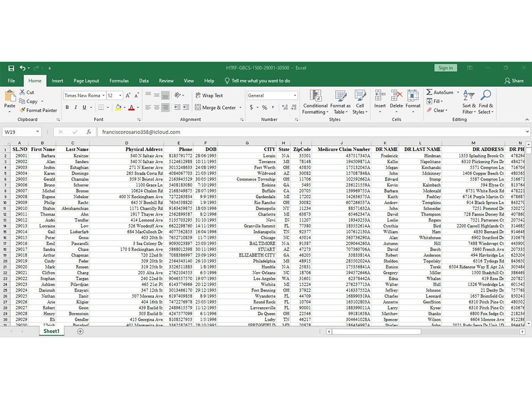Screen dimensions: 532x399
Task: Switch to the Data tab
Action: pos(144,81)
